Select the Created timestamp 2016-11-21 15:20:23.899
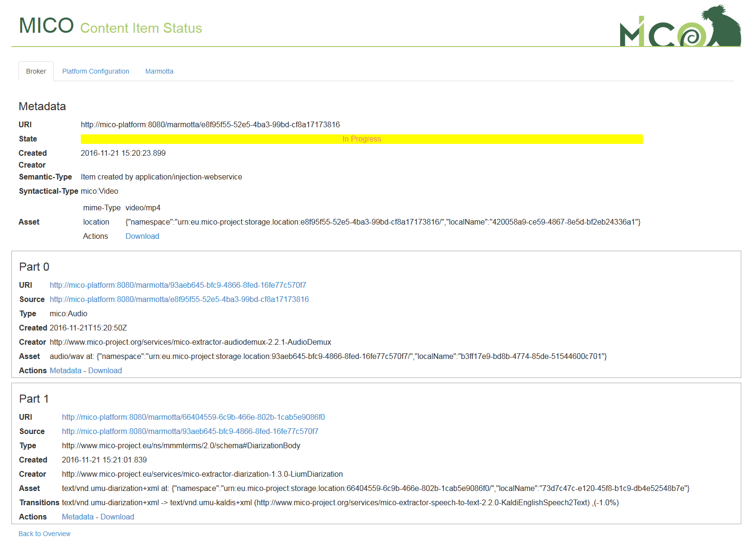The height and width of the screenshot is (547, 756). (x=123, y=153)
